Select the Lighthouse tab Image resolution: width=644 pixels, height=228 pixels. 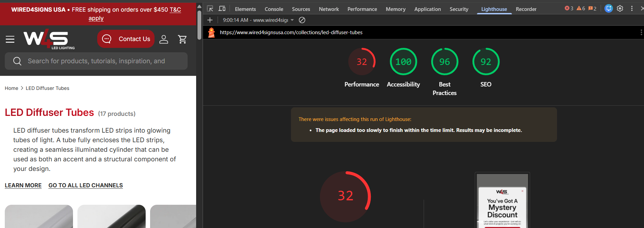pos(494,9)
